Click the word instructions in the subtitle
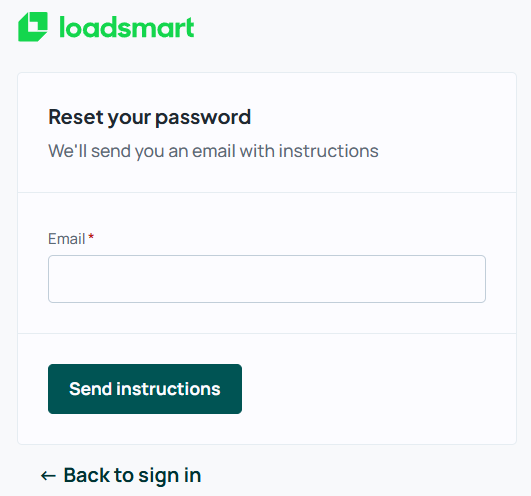This screenshot has width=531, height=496. tap(328, 151)
